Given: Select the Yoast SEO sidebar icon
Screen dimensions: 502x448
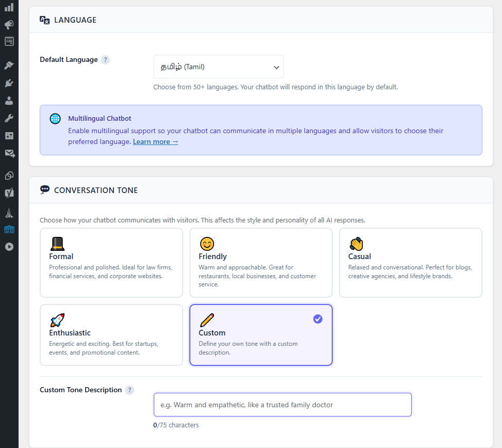Looking at the screenshot, I should 8,193.
